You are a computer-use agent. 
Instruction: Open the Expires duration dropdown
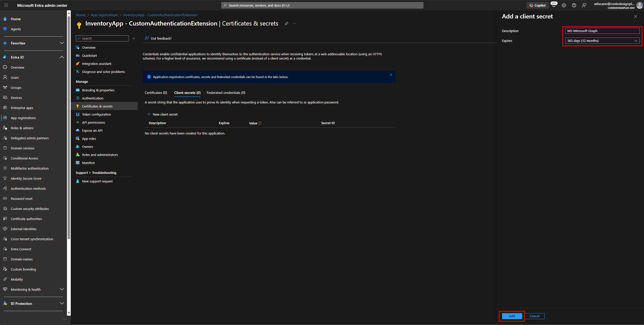point(602,41)
